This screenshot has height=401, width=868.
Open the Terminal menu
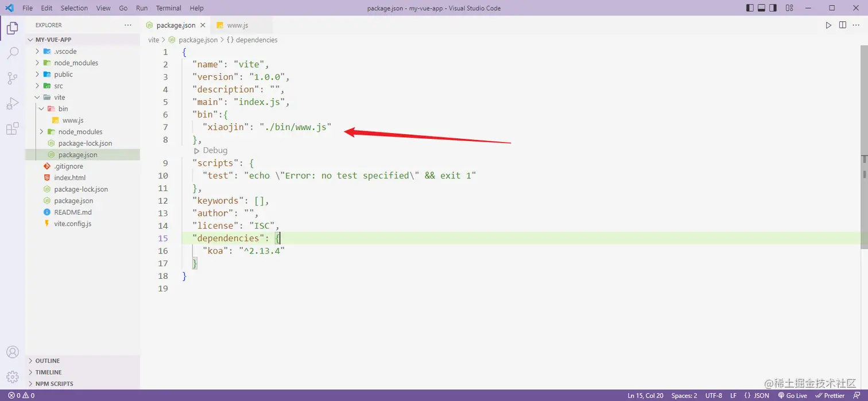(x=169, y=8)
